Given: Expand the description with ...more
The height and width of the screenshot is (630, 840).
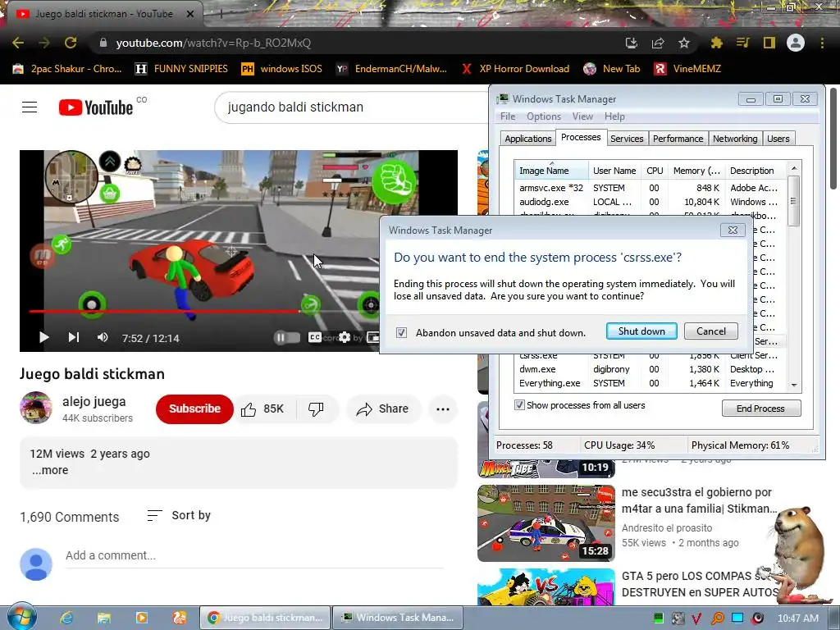Looking at the screenshot, I should 50,470.
